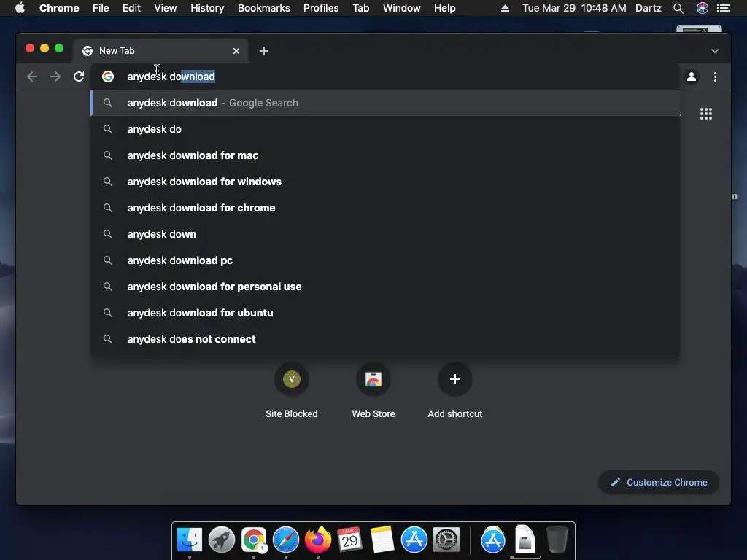This screenshot has height=560, width=747.
Task: Choose the 'anydesk do' suggestion
Action: click(x=385, y=129)
